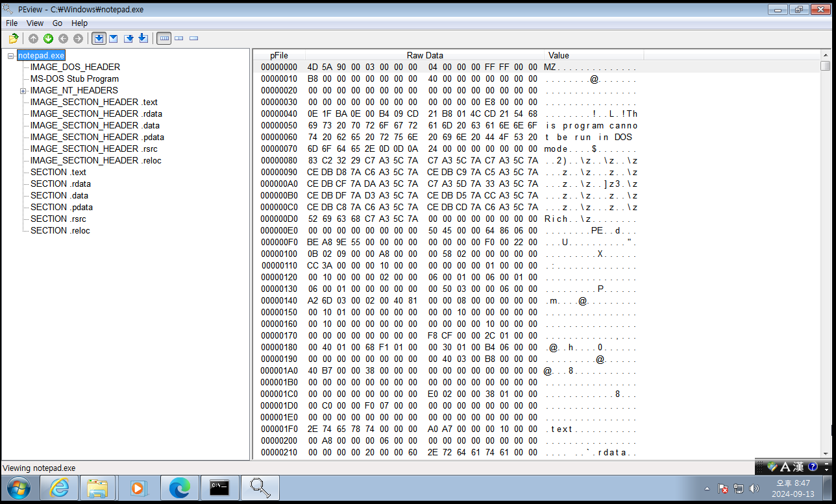Click the pFile column header
The height and width of the screenshot is (504, 836).
click(x=279, y=55)
